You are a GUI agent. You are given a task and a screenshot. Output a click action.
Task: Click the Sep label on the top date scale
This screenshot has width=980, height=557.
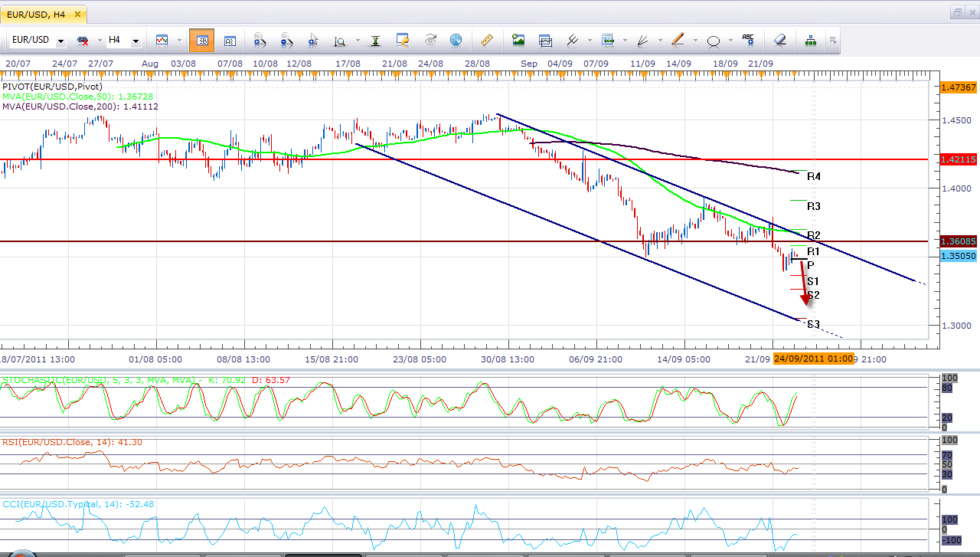(x=528, y=64)
